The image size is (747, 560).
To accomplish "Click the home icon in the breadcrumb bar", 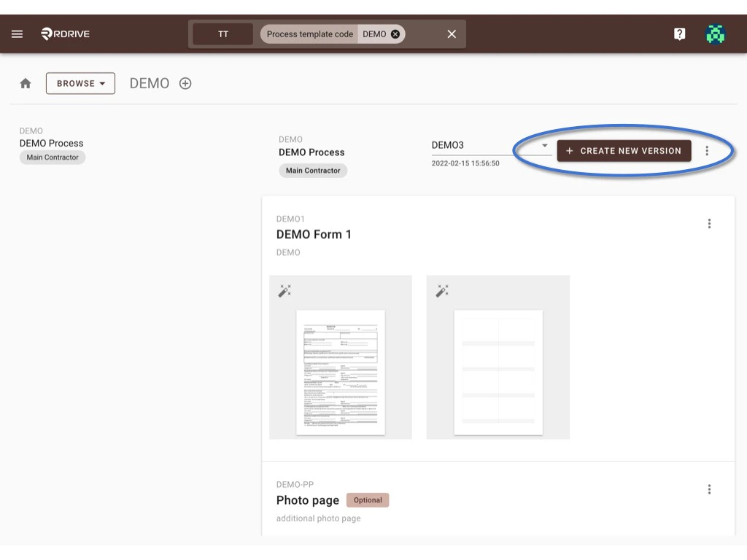I will point(25,82).
